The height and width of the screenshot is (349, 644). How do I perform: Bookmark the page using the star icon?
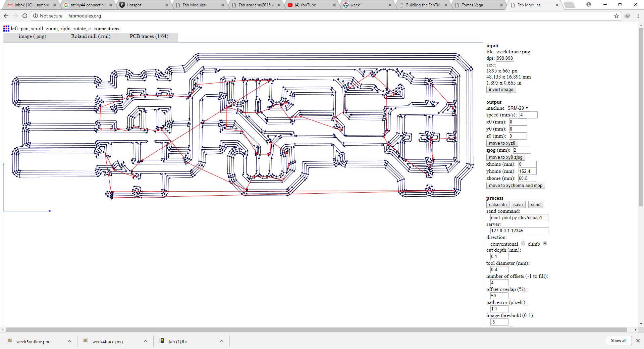pyautogui.click(x=616, y=15)
